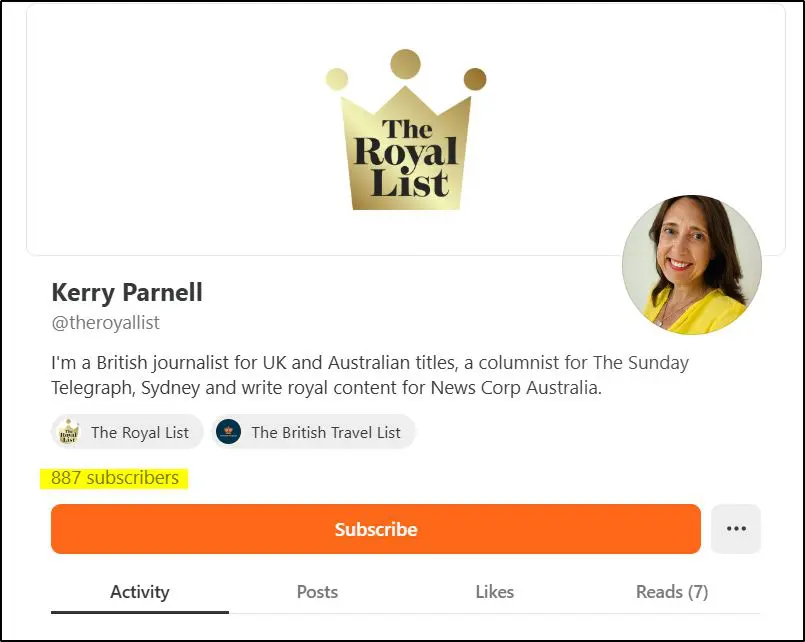The image size is (805, 642).
Task: Open Kerry Parnell's round profile photo
Action: pos(691,264)
